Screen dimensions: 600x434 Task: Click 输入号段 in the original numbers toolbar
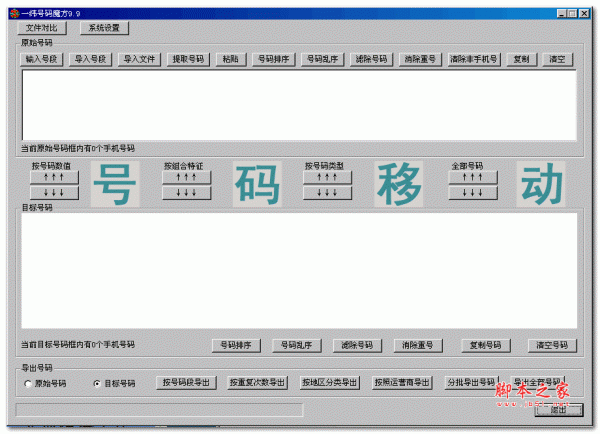click(41, 59)
